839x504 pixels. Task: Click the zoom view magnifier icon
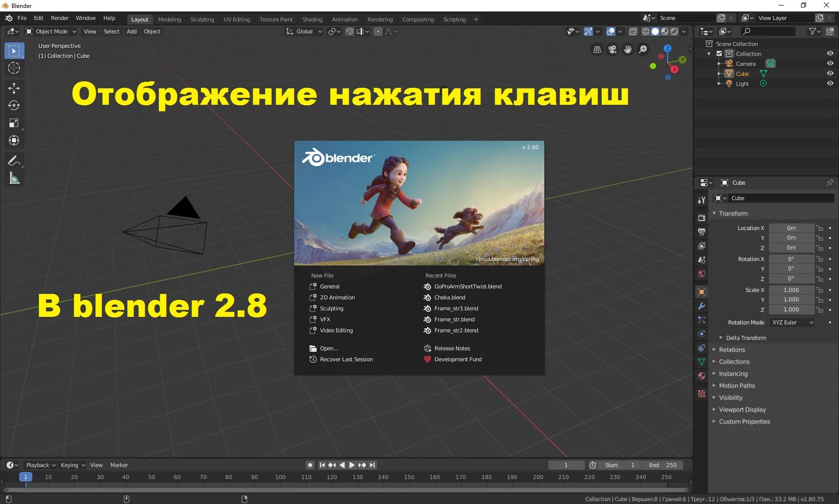[643, 49]
